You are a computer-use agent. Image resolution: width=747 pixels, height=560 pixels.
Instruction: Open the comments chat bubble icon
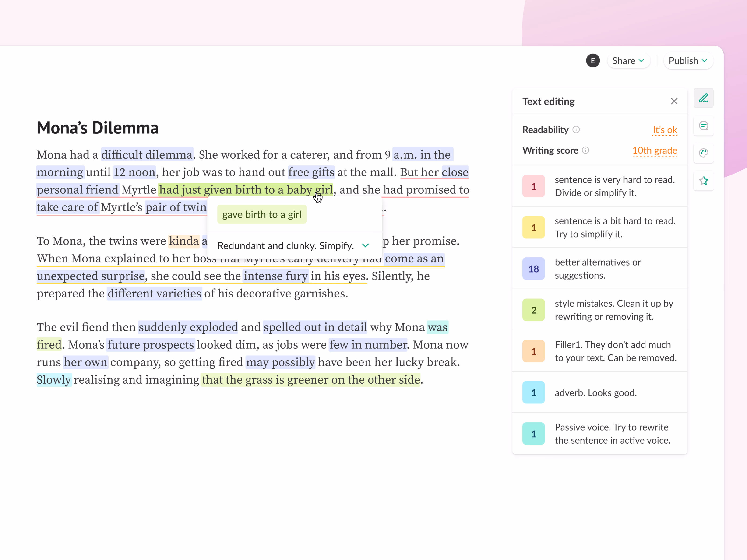coord(703,126)
